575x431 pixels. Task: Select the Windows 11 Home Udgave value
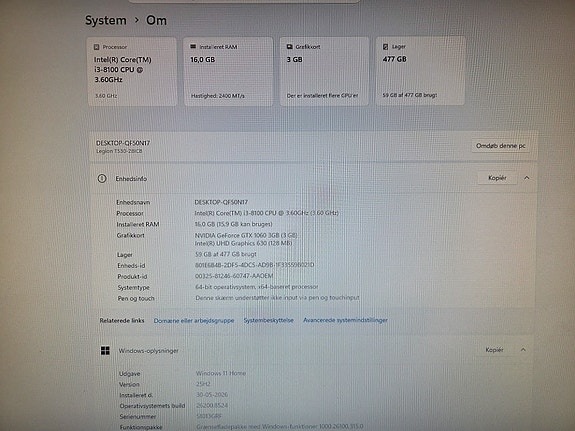[x=221, y=373]
